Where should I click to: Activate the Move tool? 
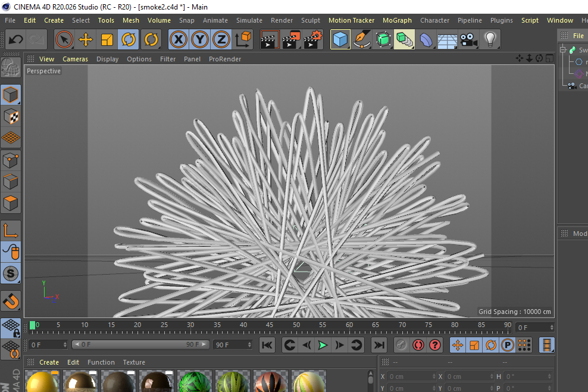[86, 39]
